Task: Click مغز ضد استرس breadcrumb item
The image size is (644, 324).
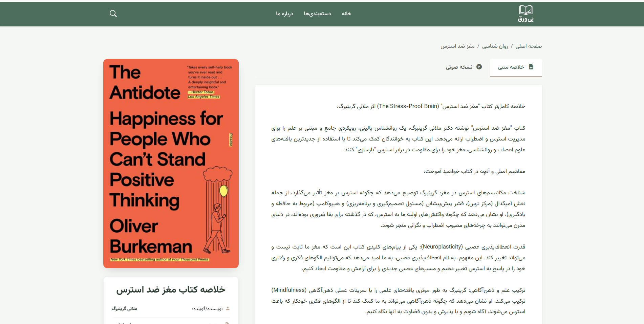Action: point(457,46)
